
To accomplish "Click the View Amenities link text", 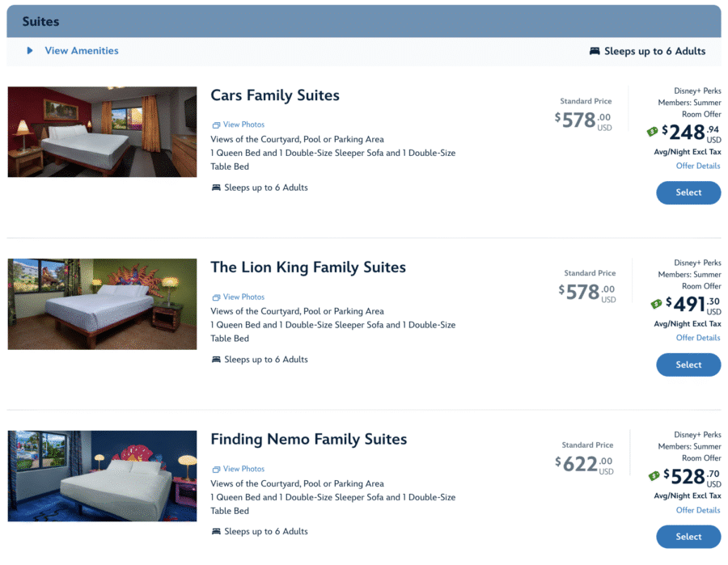I will 81,51.
